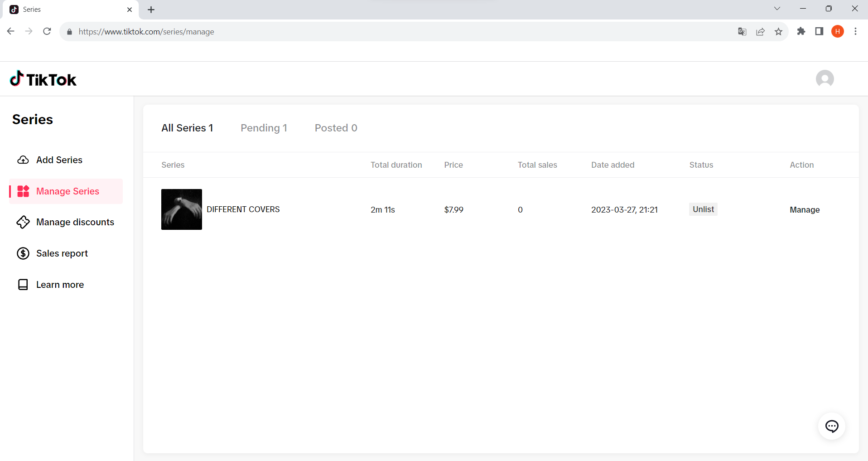Click the TikTok logo
Screen dimensions: 868x461
pos(43,79)
